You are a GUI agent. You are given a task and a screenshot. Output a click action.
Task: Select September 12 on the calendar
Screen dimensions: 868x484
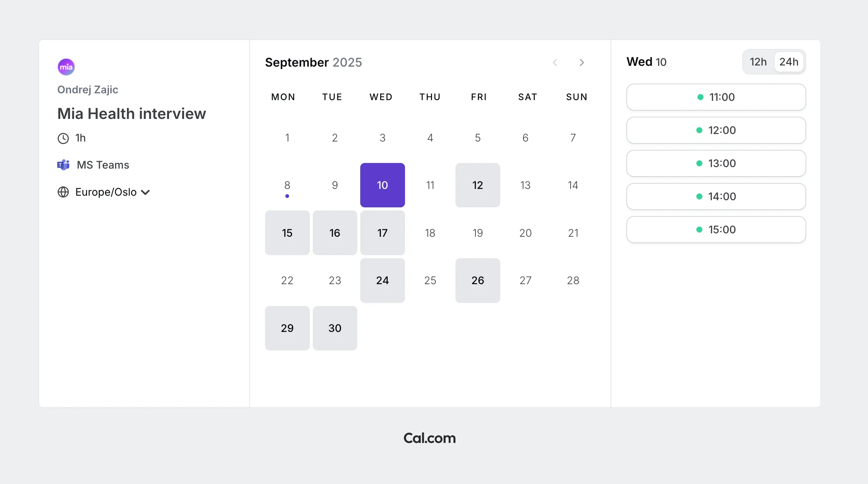click(478, 185)
